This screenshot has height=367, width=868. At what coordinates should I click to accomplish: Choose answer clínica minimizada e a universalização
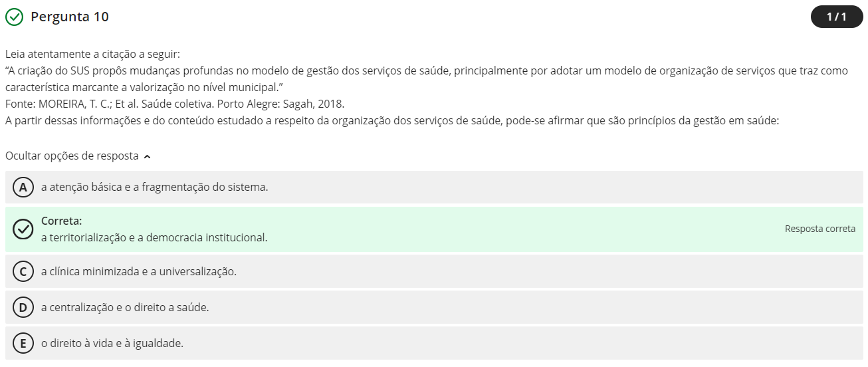click(138, 271)
